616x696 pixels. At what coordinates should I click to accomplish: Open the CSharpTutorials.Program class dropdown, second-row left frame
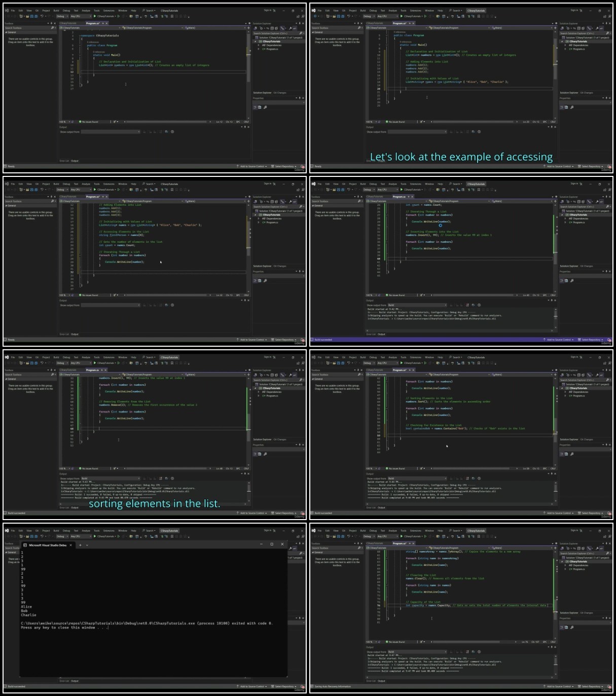[152, 201]
